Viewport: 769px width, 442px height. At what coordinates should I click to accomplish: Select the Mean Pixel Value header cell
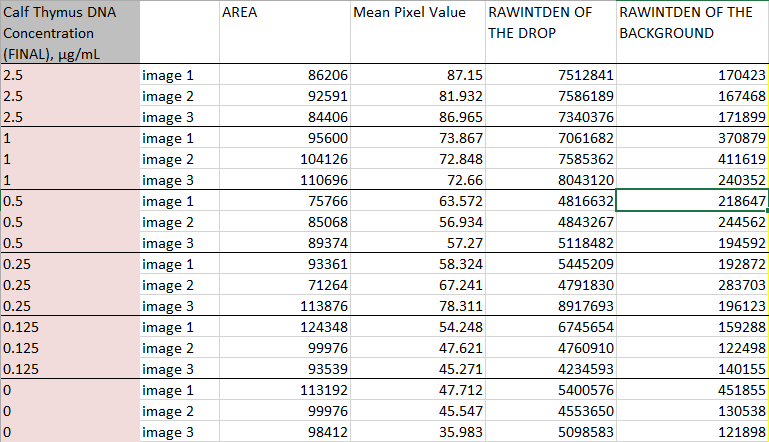point(415,33)
